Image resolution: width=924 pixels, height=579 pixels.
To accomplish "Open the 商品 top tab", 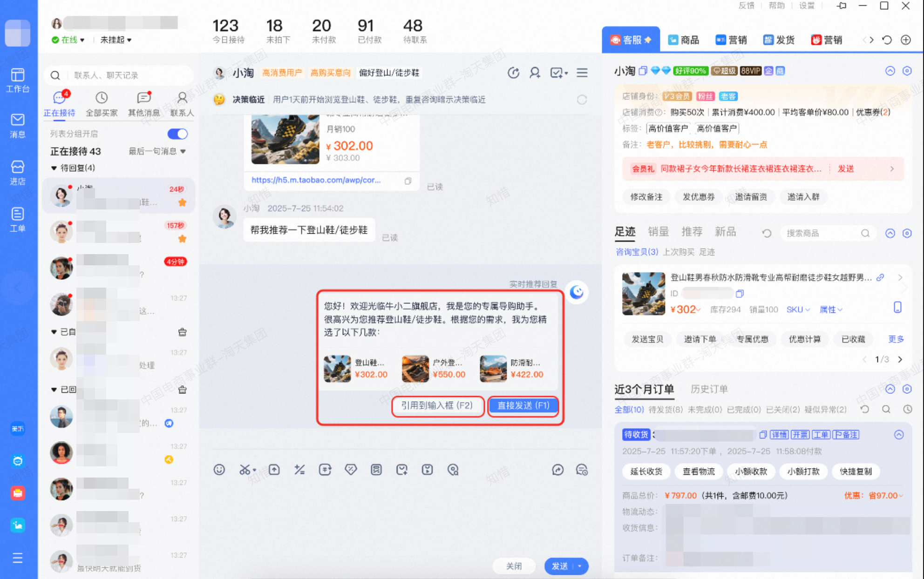I will pyautogui.click(x=684, y=40).
